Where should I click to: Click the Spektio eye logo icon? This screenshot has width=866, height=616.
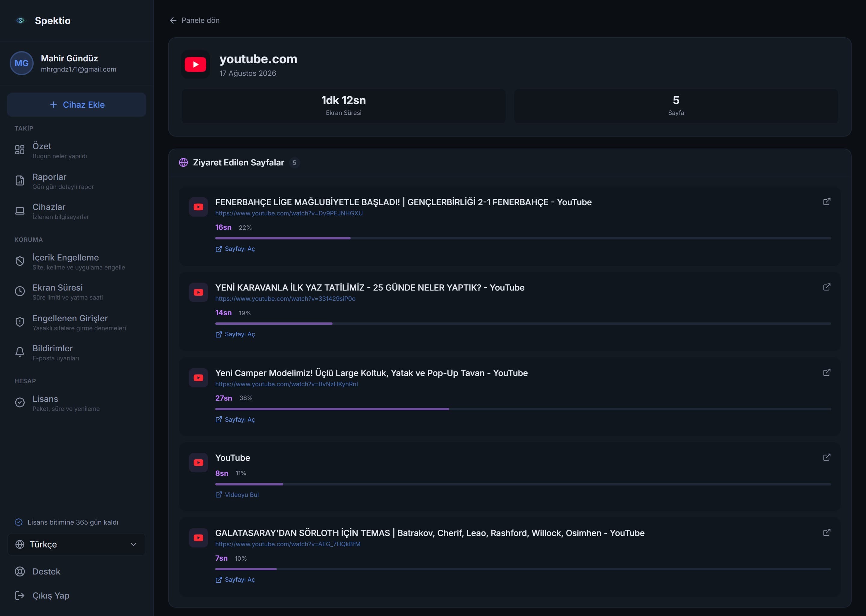[x=20, y=20]
